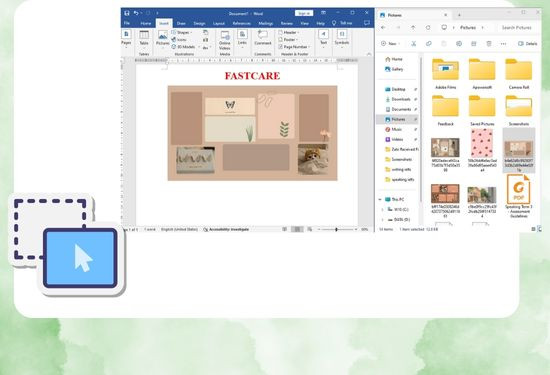Click the Icons button in Illustrations
The image size is (550, 375).
(179, 40)
